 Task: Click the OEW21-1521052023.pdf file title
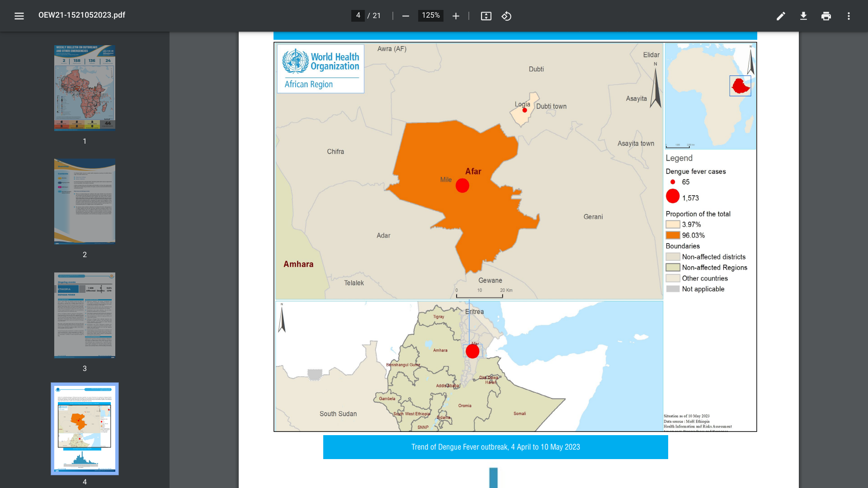pyautogui.click(x=82, y=15)
